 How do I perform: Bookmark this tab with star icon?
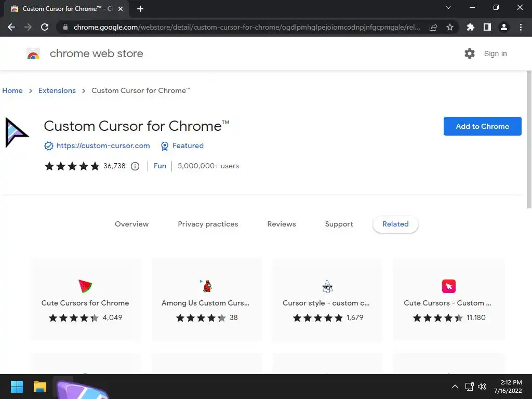(x=450, y=27)
